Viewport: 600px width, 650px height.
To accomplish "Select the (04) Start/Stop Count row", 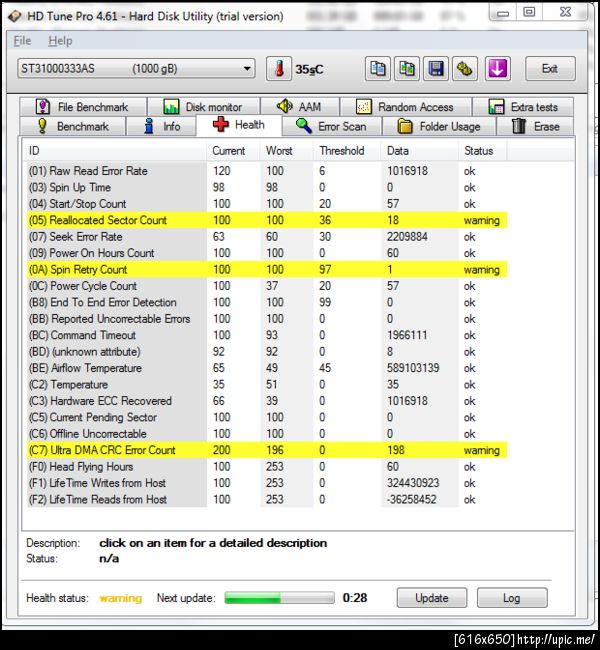I will pos(267,204).
